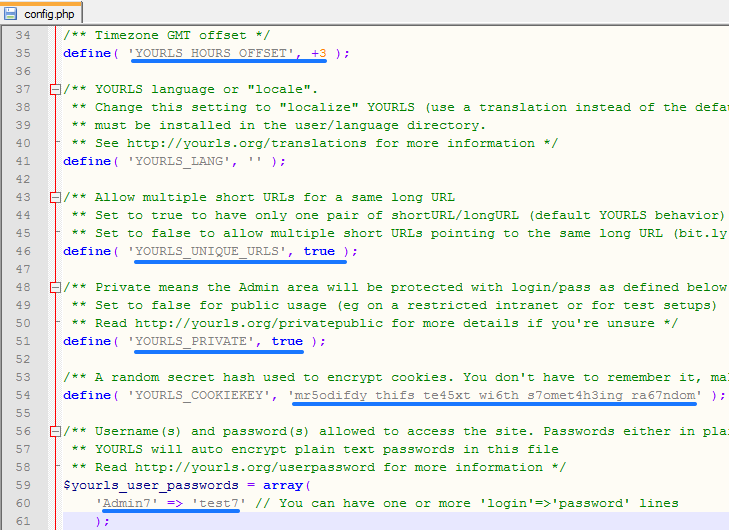The image size is (729, 530).
Task: Click the +3 offset value
Action: coord(319,53)
